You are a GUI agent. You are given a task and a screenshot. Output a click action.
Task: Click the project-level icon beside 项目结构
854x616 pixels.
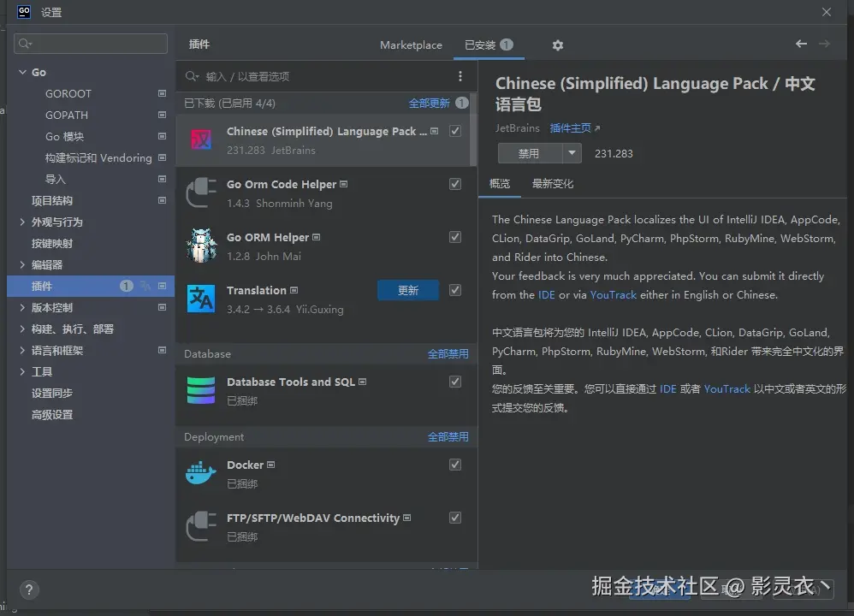click(162, 200)
